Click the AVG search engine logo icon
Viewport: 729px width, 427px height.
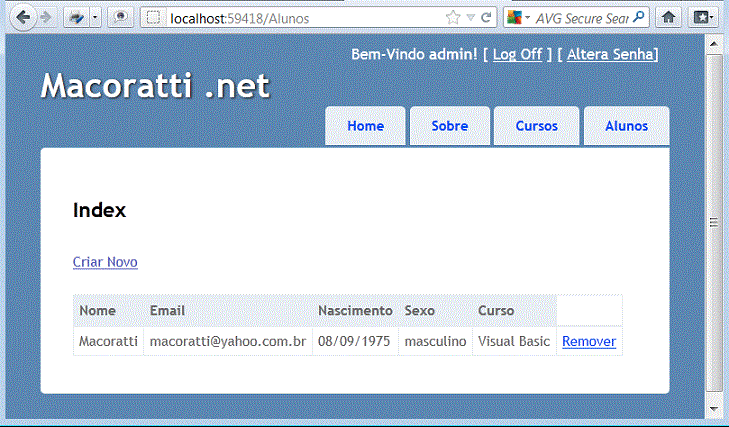click(514, 18)
